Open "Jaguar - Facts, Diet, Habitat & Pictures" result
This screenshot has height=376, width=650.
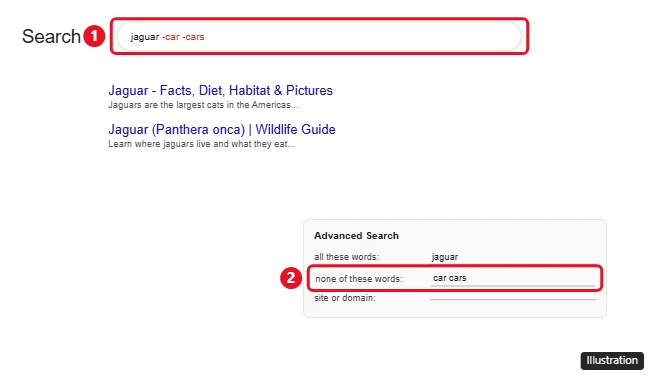[x=221, y=90]
